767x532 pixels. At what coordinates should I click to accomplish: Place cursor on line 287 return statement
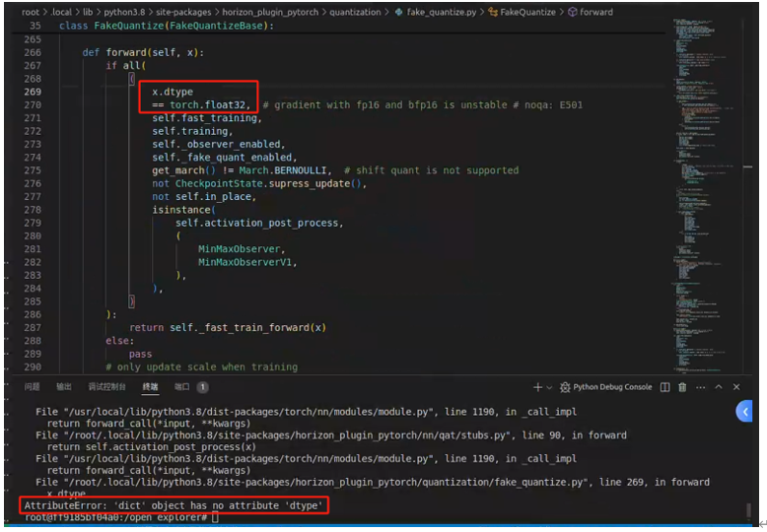click(227, 327)
